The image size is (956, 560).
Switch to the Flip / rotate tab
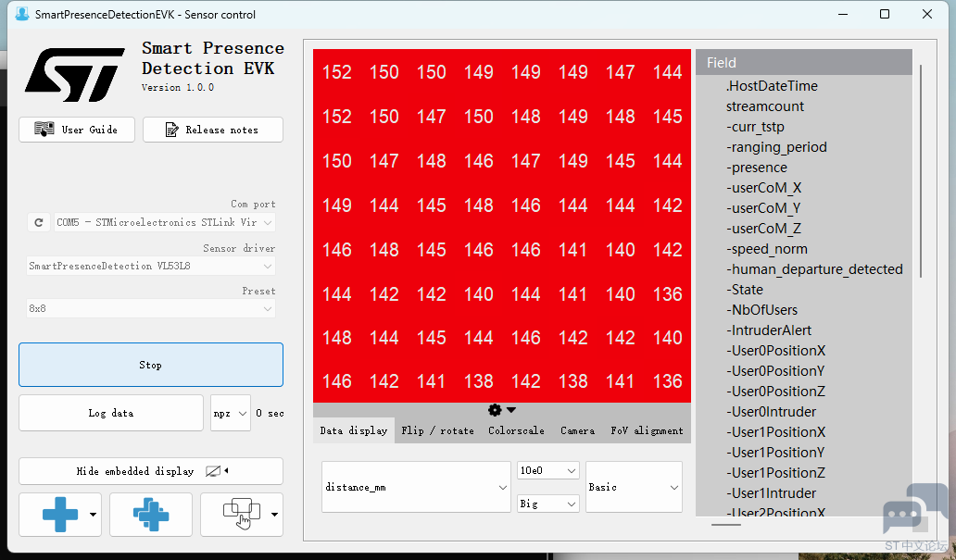click(438, 430)
